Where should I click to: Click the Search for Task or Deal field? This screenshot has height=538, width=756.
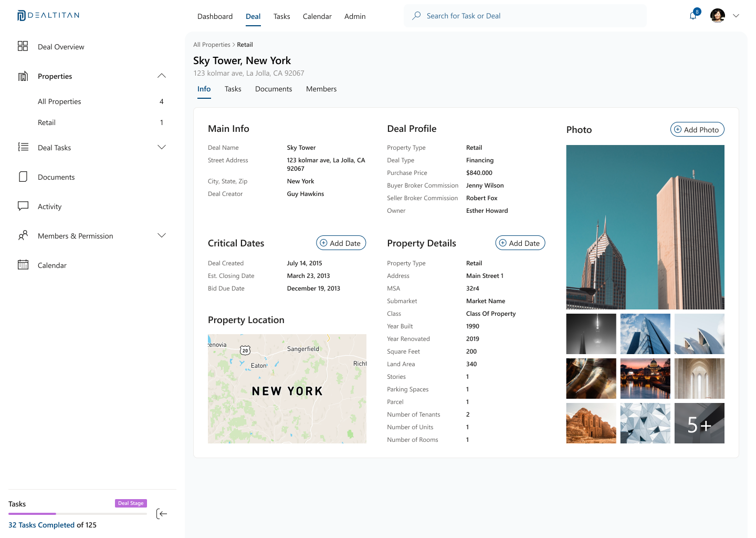pyautogui.click(x=525, y=16)
